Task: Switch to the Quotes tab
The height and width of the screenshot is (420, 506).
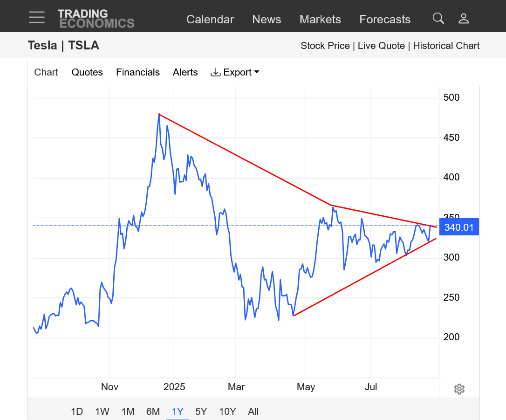Action: (x=87, y=72)
